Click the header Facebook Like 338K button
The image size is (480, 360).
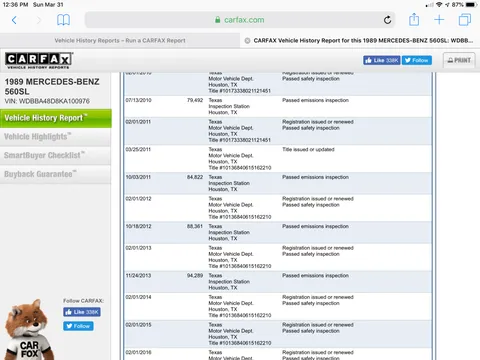coord(382,60)
